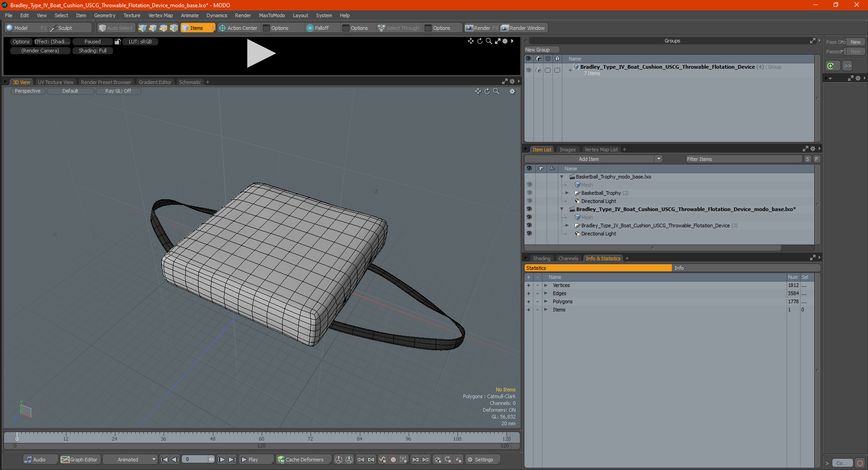Toggle visibility of Basketball_Trophy item
Image resolution: width=868 pixels, height=470 pixels.
coord(529,193)
